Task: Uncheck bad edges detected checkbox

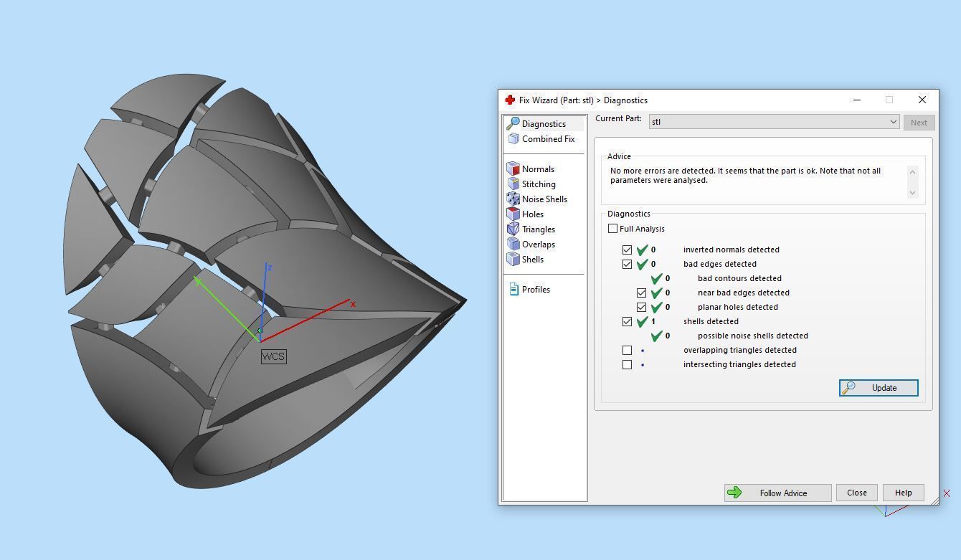Action: tap(627, 264)
